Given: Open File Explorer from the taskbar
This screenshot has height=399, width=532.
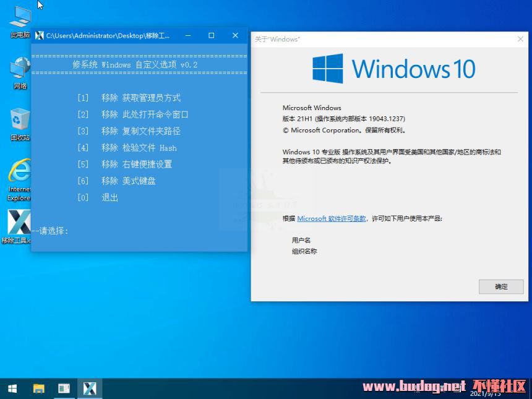Looking at the screenshot, I should [39, 388].
